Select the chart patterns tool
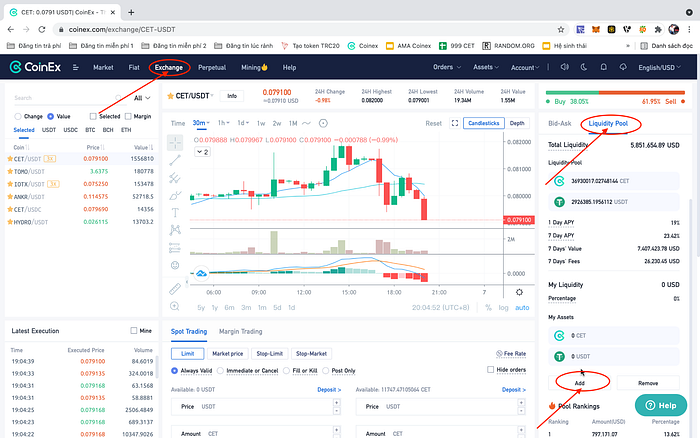 (175, 230)
